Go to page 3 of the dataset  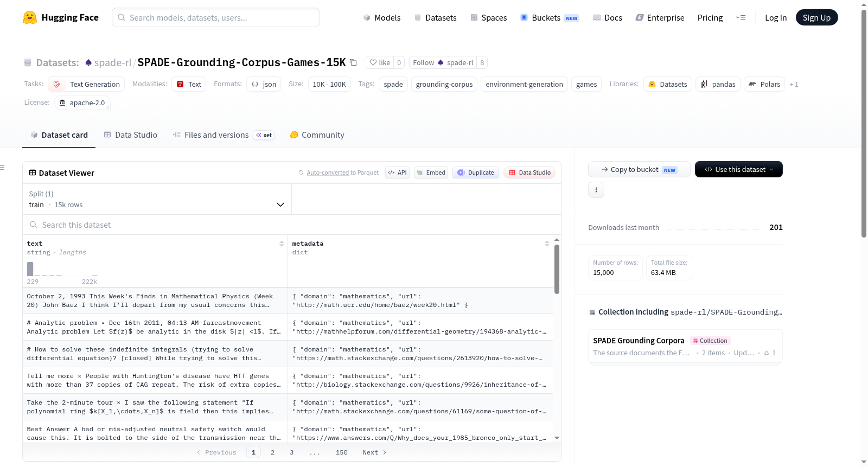[x=291, y=452]
